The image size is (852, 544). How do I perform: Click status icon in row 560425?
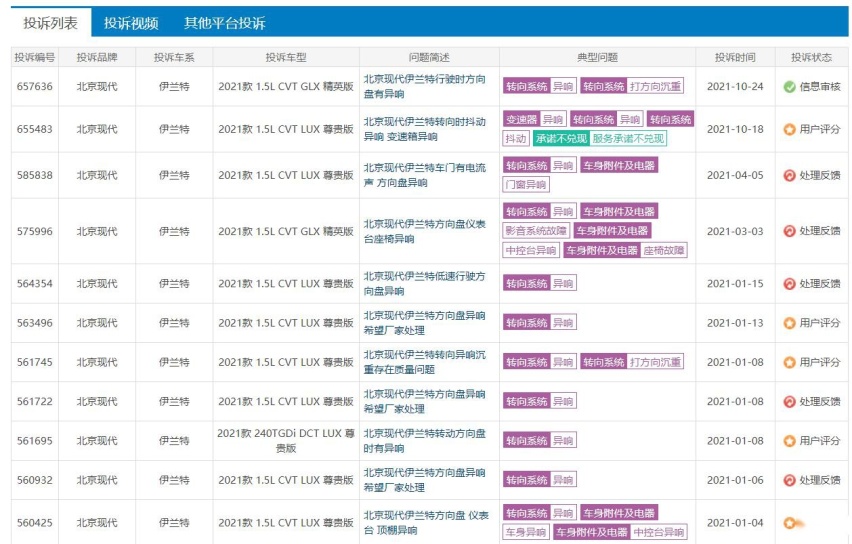point(790,523)
